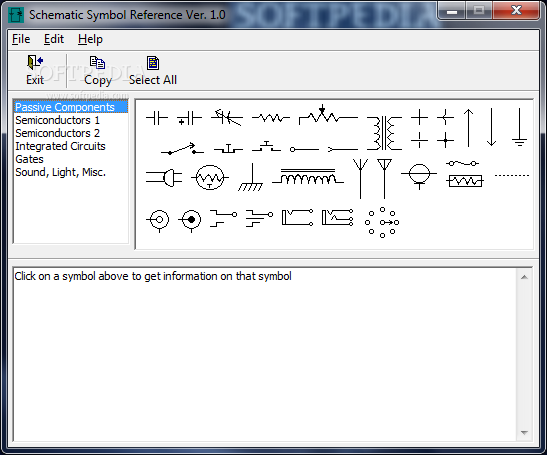
Task: Open the File menu
Action: 21,39
